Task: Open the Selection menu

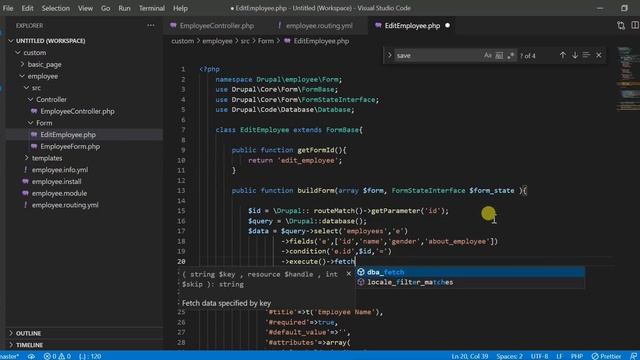Action: tap(56, 8)
